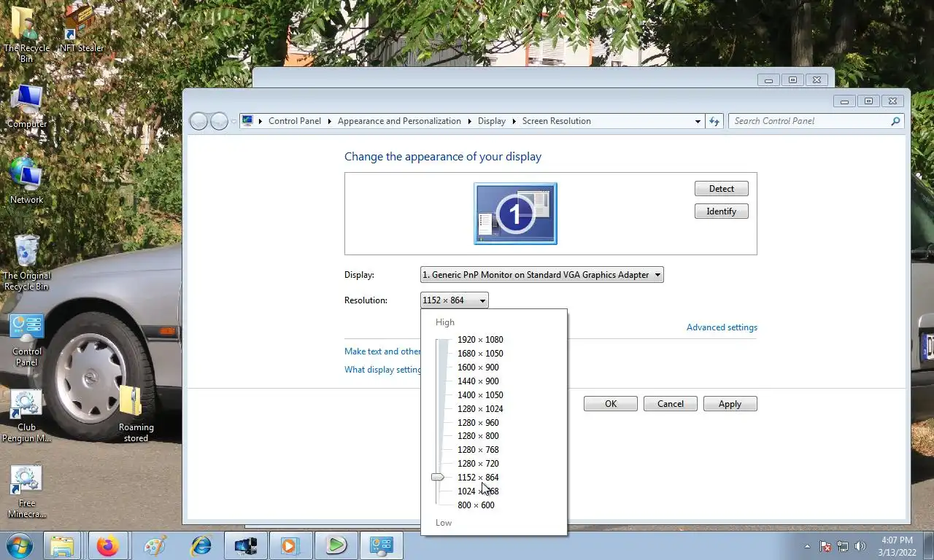Open the network status tray icon
Screen dimensions: 934x560
843,546
